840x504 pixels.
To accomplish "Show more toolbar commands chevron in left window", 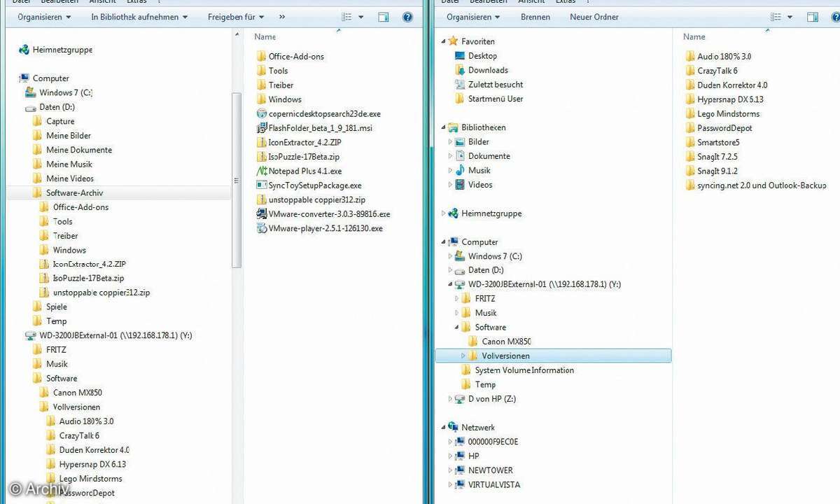I will pos(282,17).
